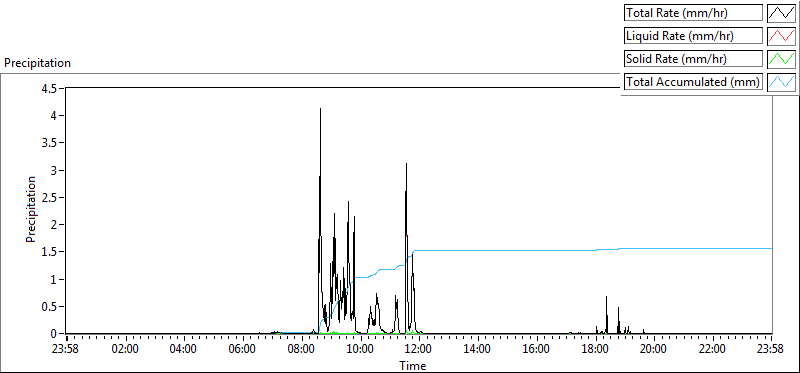Click the 06:00 x-axis time label
The width and height of the screenshot is (800, 373).
pyautogui.click(x=243, y=350)
